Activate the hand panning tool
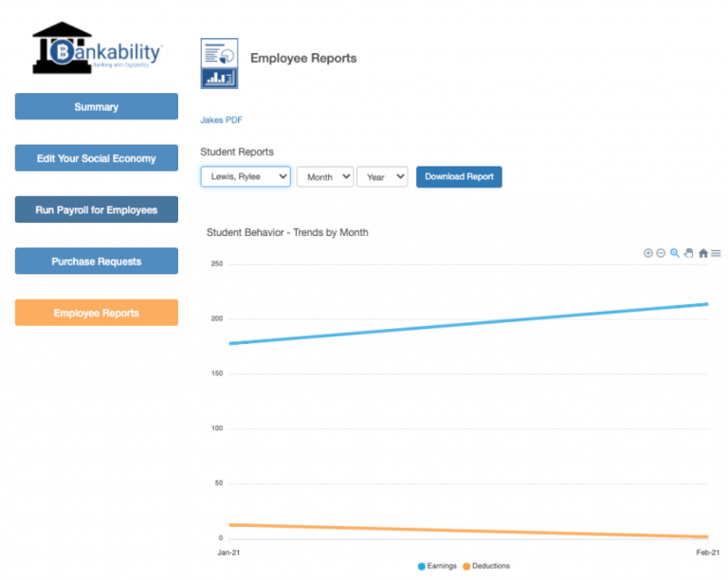The height and width of the screenshot is (580, 728). click(689, 253)
